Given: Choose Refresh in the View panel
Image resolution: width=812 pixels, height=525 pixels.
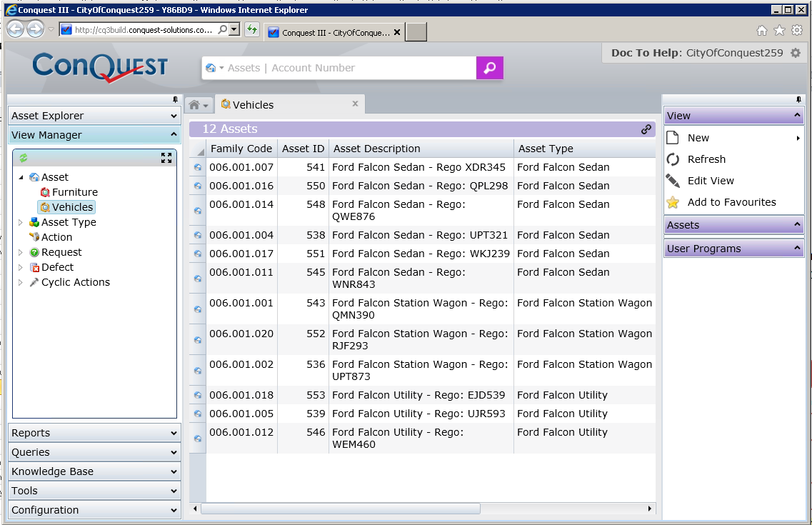Looking at the screenshot, I should (x=706, y=159).
